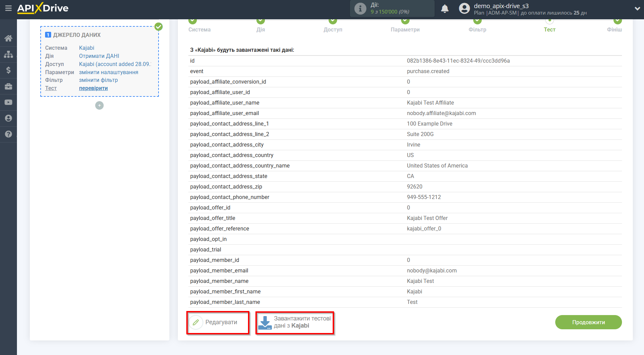Image resolution: width=644 pixels, height=355 pixels.
Task: Open the notifications bell
Action: tap(444, 9)
